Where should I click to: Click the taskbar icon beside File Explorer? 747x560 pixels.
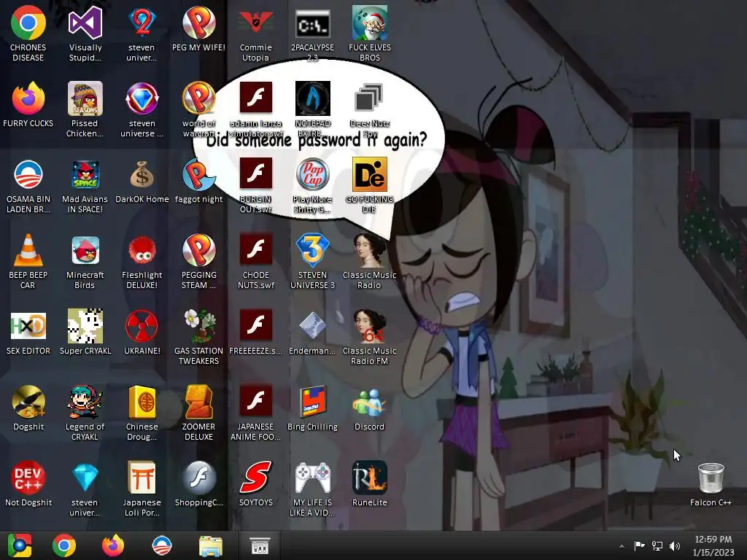pos(260,545)
